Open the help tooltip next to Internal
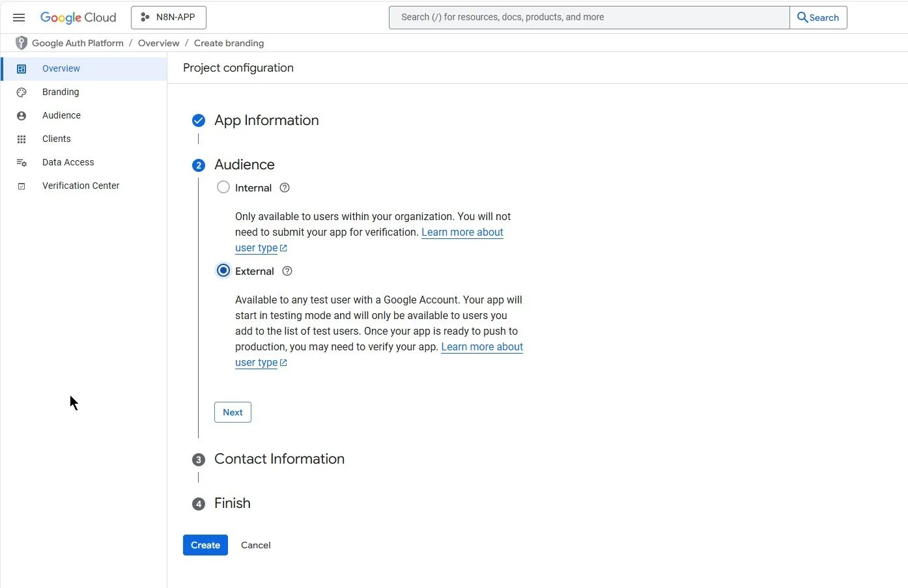The width and height of the screenshot is (908, 588). click(284, 188)
